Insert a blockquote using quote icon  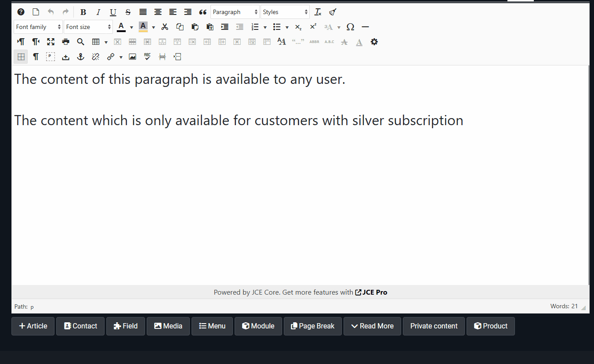203,12
